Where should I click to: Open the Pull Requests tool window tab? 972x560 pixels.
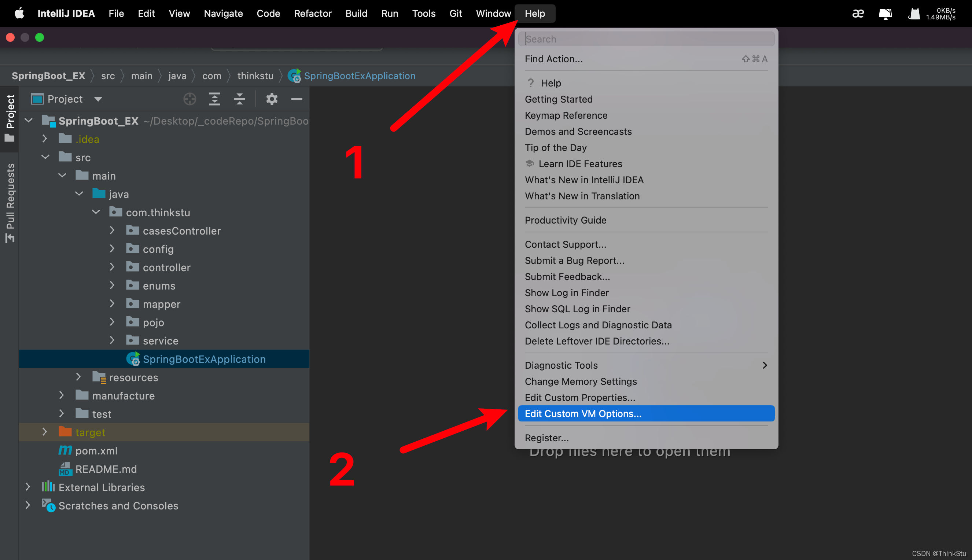[10, 203]
